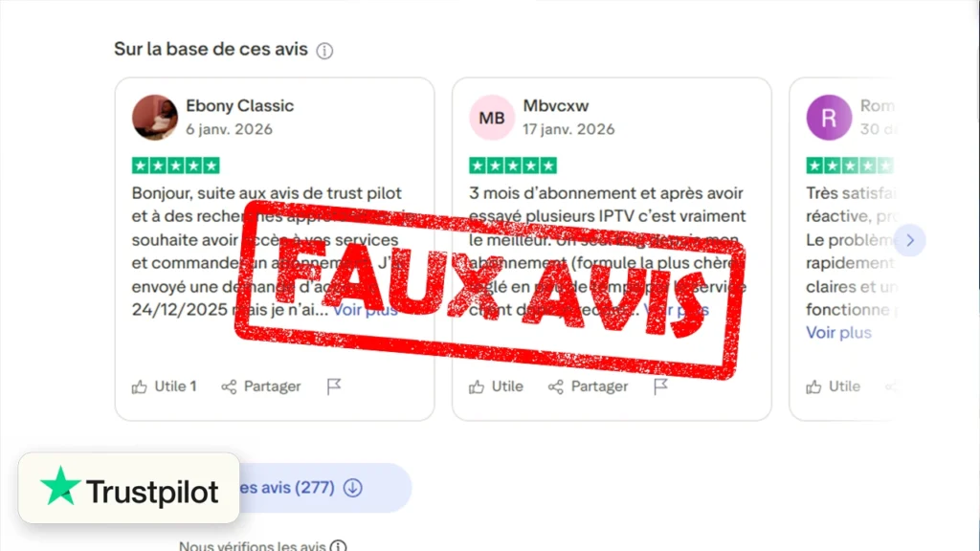Click the info icon next to 'Nous vérifions les avis'
The height and width of the screenshot is (551, 980).
[x=338, y=546]
